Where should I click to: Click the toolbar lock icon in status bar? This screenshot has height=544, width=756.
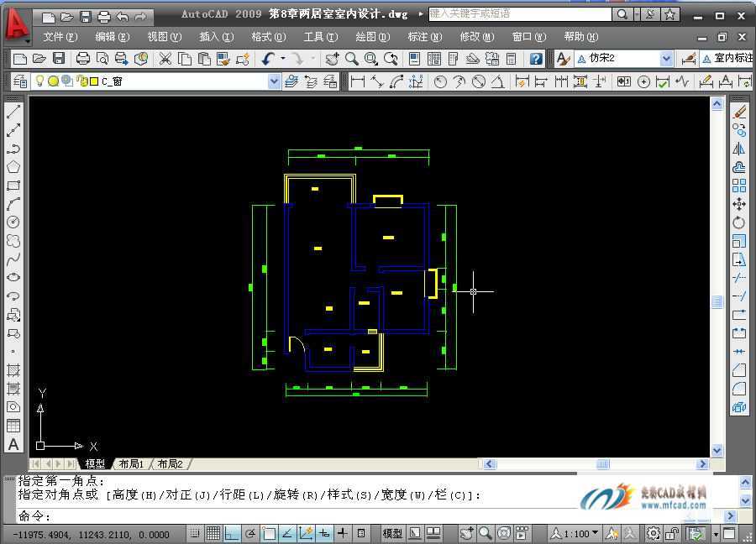(672, 533)
